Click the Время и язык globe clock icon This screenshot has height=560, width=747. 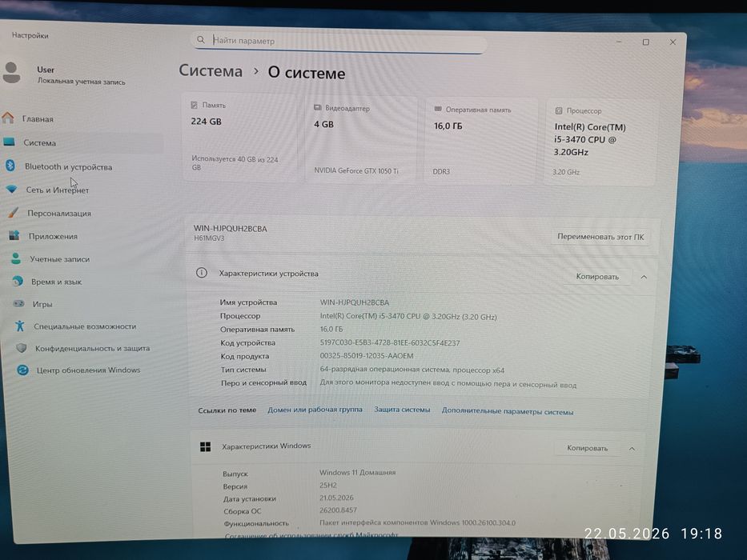tap(18, 281)
